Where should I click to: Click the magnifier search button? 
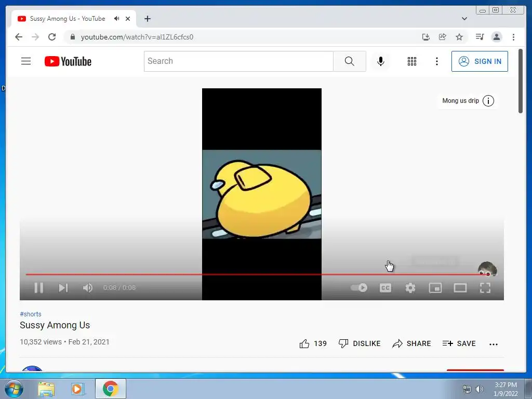point(350,61)
